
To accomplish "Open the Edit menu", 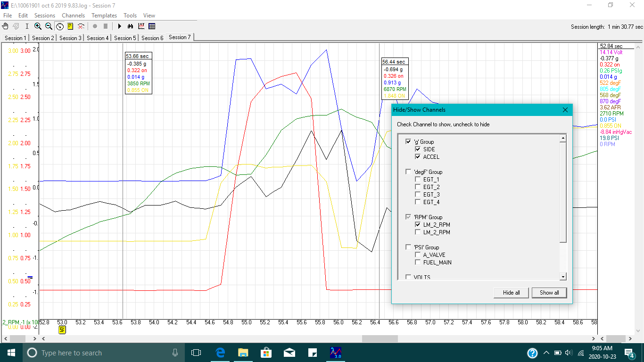I will point(23,16).
